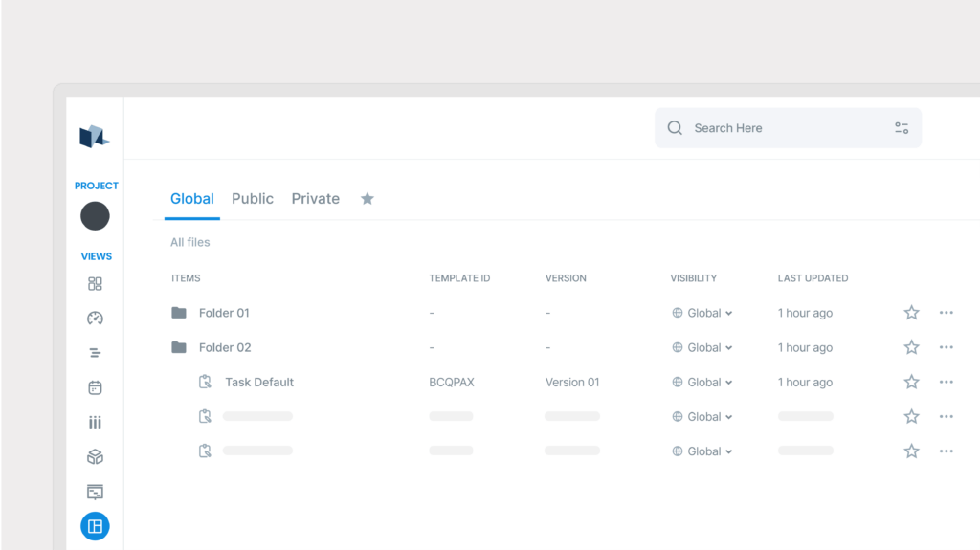Screen dimensions: 980x550
Task: Open visibility dropdown for Folder 01
Action: pos(703,313)
